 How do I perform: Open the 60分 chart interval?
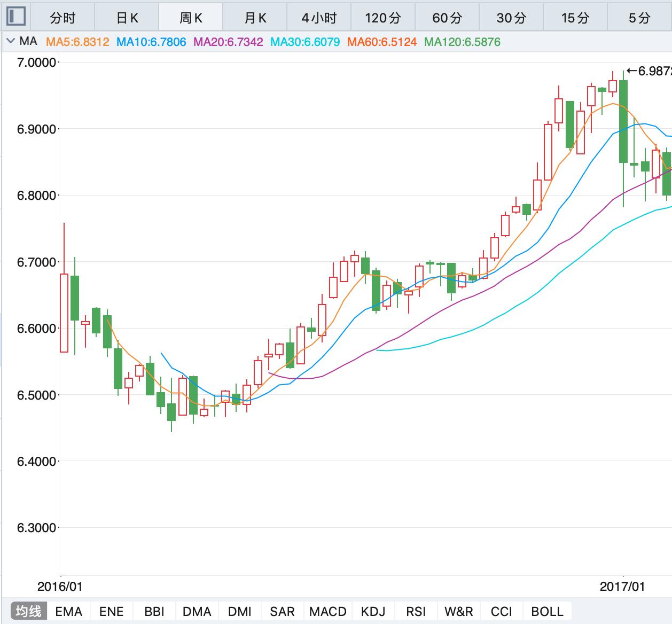tap(447, 18)
